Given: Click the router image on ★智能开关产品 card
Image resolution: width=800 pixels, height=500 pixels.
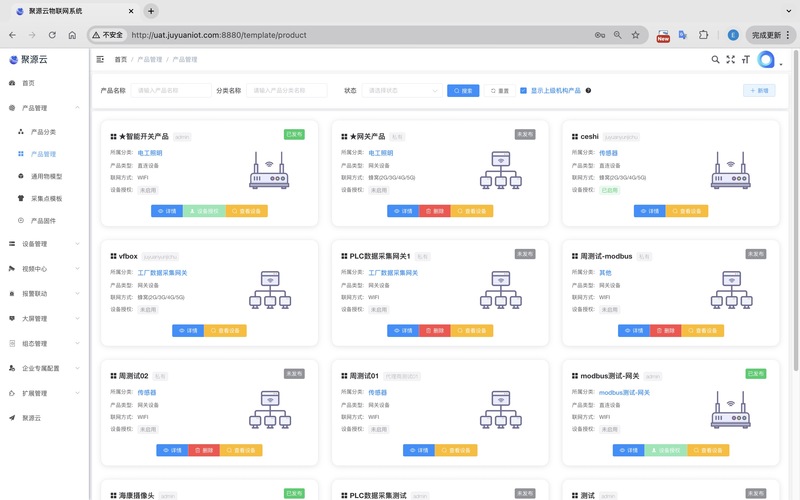Looking at the screenshot, I should (269, 170).
